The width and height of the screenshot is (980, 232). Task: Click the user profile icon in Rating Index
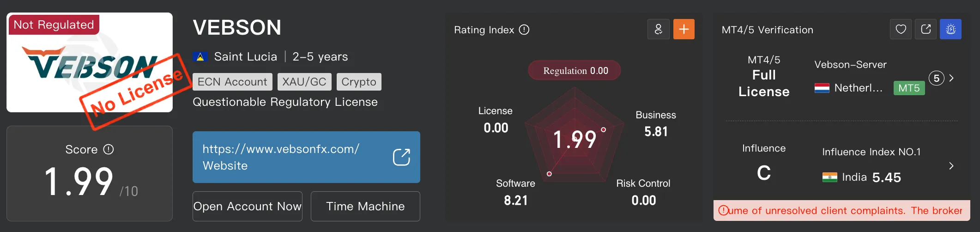[659, 29]
